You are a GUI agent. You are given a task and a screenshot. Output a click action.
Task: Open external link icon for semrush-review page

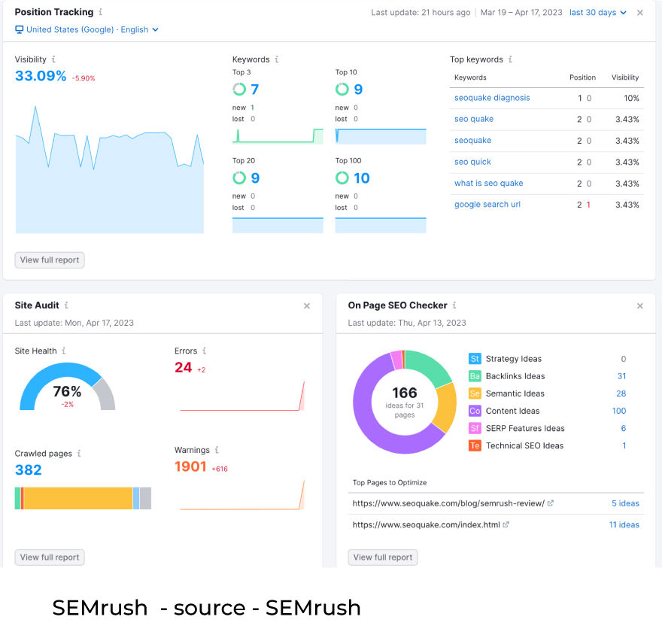551,503
